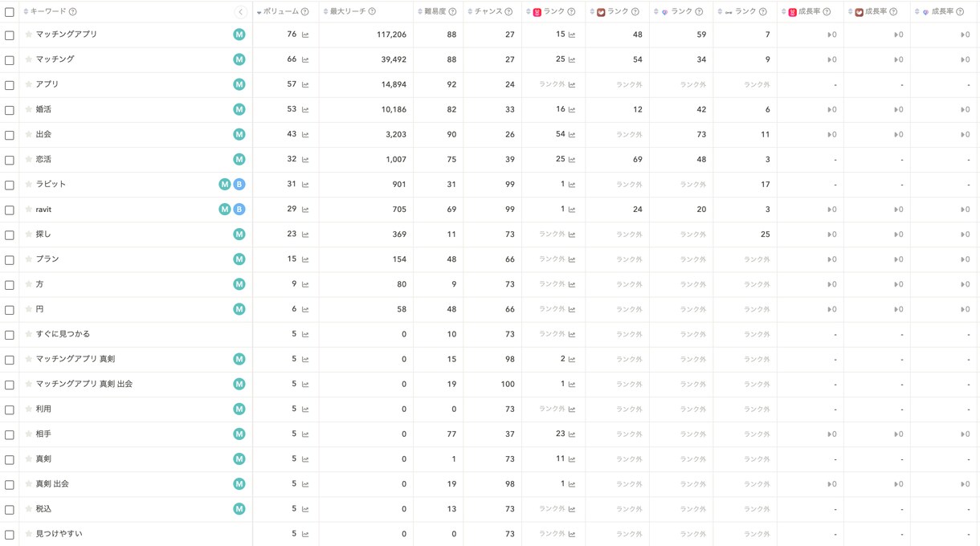Click chance value 100

pos(507,385)
